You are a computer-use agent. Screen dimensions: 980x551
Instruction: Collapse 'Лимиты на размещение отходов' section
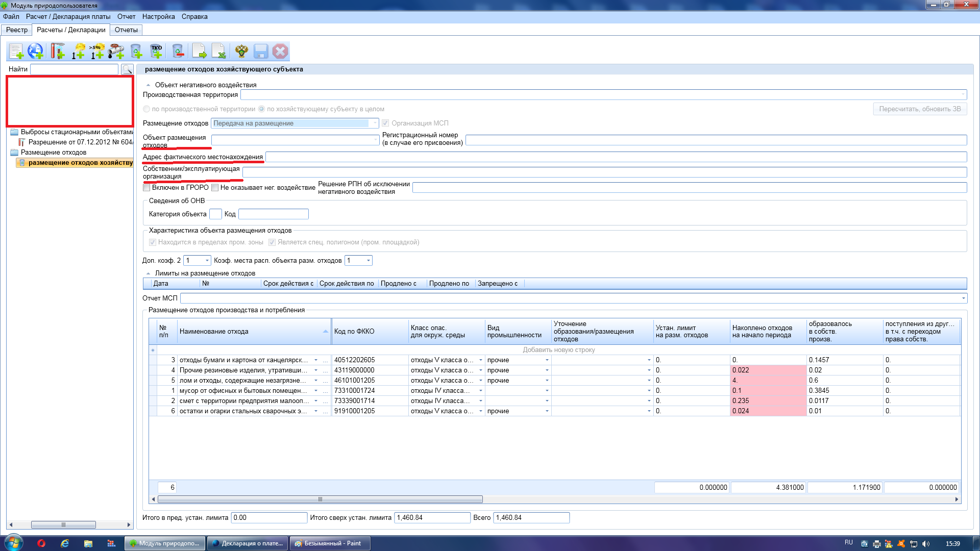(x=149, y=273)
